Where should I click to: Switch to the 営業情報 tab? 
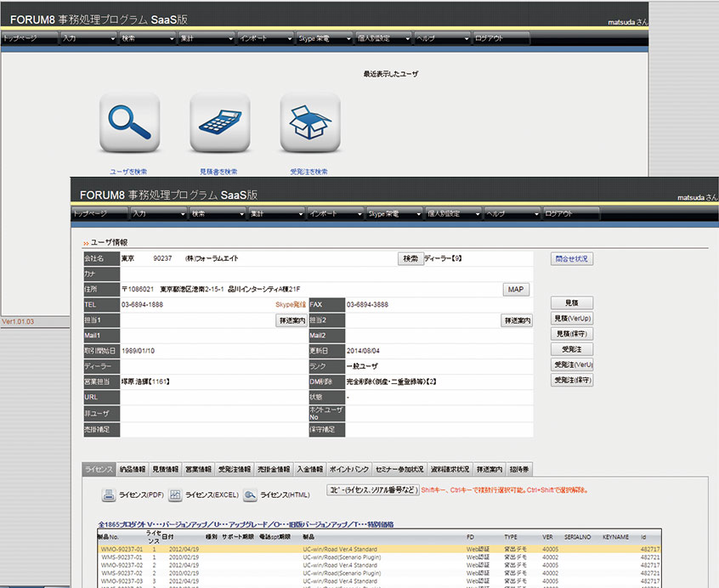click(x=198, y=469)
